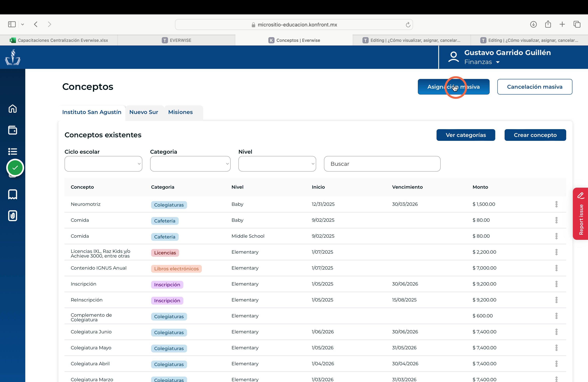Open the wallet icon in sidebar
The image size is (588, 382).
tap(13, 130)
